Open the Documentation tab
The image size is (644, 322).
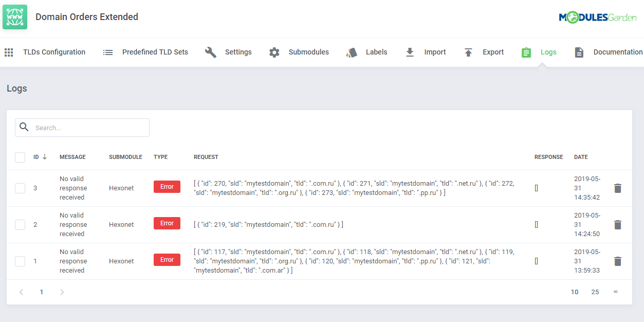tap(618, 52)
